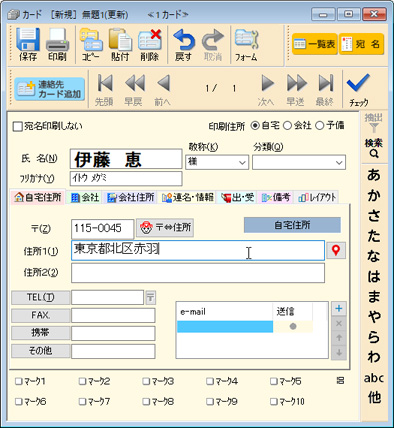Click the 抽出 filter funnel icon

pyautogui.click(x=374, y=128)
